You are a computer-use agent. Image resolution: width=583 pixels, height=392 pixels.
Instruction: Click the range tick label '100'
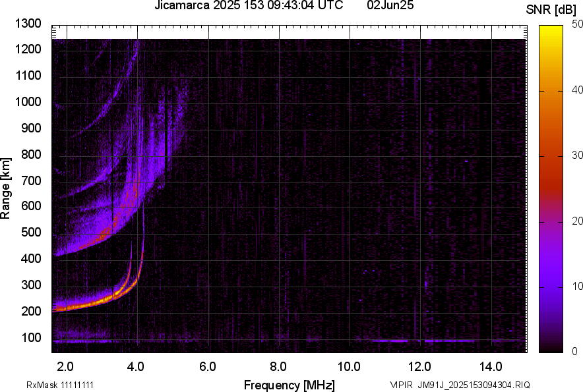31,337
